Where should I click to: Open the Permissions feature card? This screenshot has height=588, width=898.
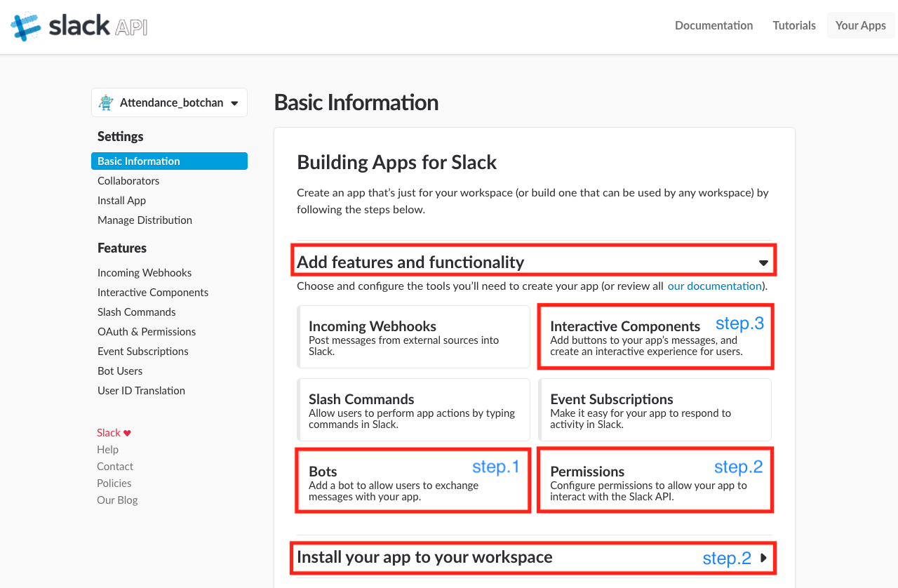(x=655, y=481)
